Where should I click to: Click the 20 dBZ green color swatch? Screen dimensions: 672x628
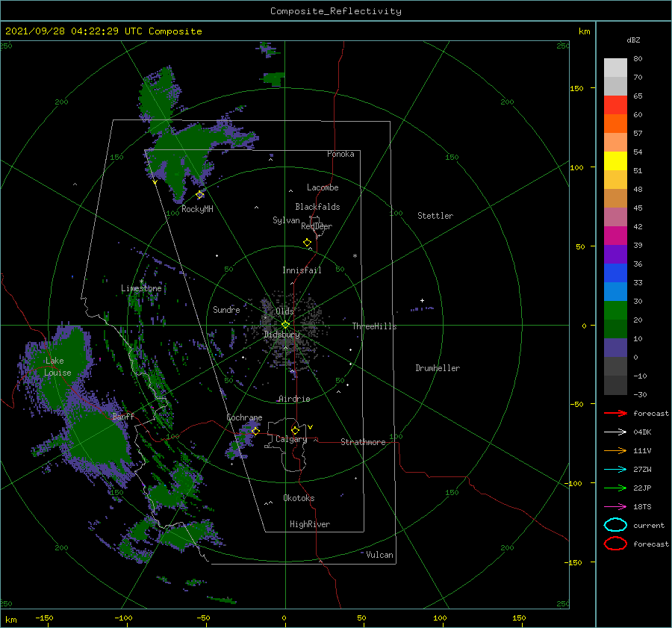pos(615,311)
